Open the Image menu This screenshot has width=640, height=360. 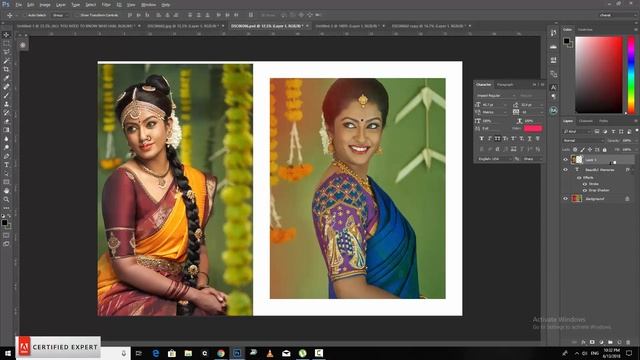(x=45, y=5)
